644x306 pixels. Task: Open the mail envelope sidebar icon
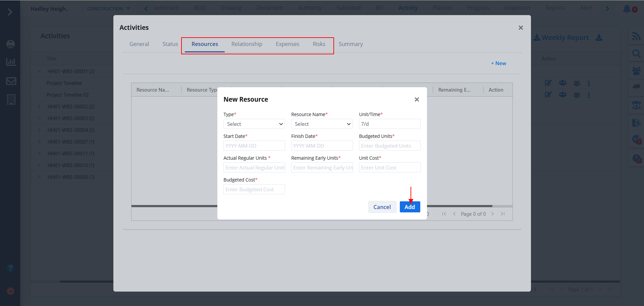(x=11, y=81)
